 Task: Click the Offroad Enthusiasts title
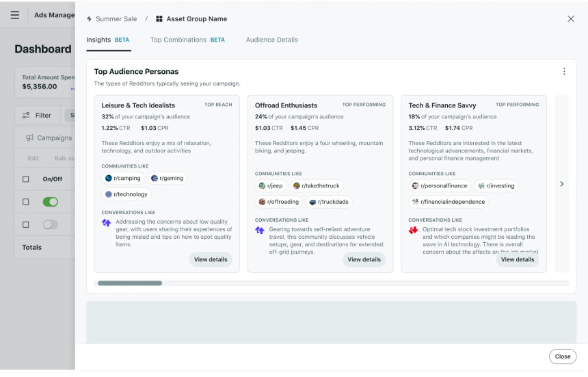click(286, 105)
